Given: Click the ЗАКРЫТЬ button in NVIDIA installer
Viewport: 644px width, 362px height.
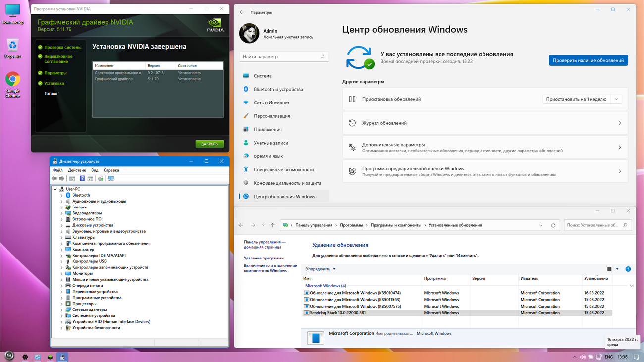Looking at the screenshot, I should click(x=210, y=144).
